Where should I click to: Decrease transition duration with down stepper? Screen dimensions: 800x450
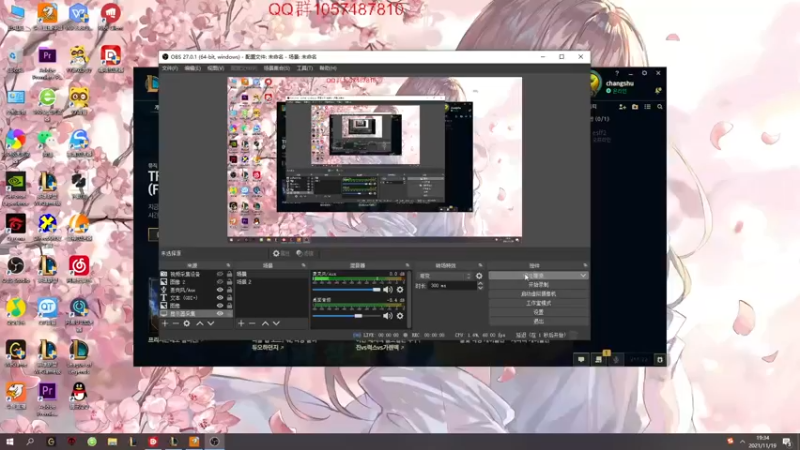point(480,288)
